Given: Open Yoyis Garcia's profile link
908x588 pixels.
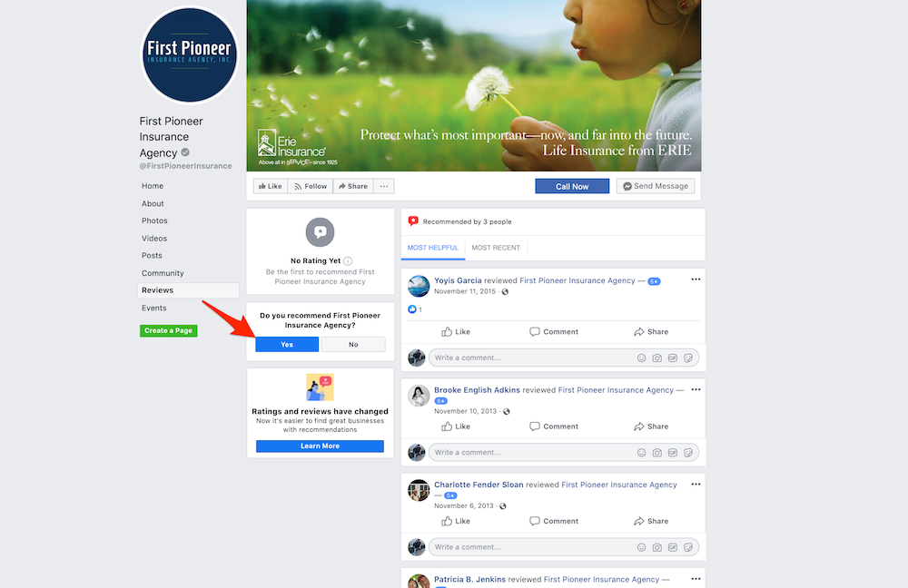Looking at the screenshot, I should coord(458,280).
